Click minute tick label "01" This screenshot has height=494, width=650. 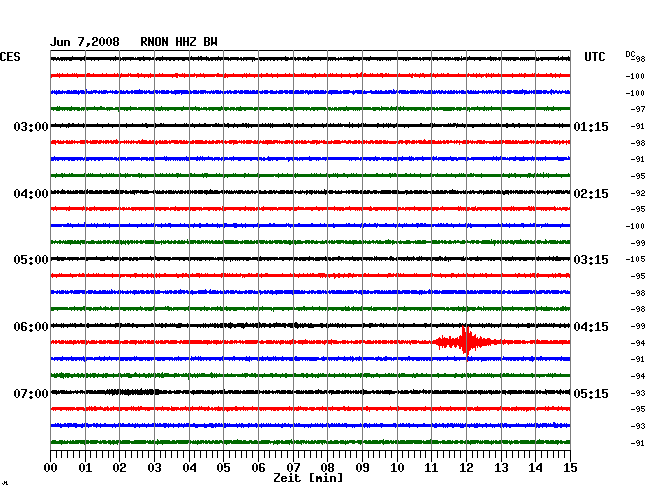pos(85,467)
